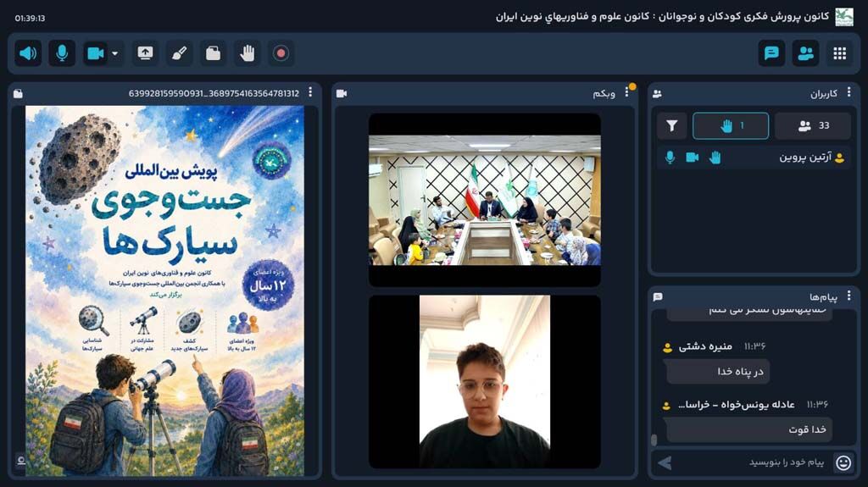
Task: Click the icon at poster bottom-left corner
Action: pos(21,461)
